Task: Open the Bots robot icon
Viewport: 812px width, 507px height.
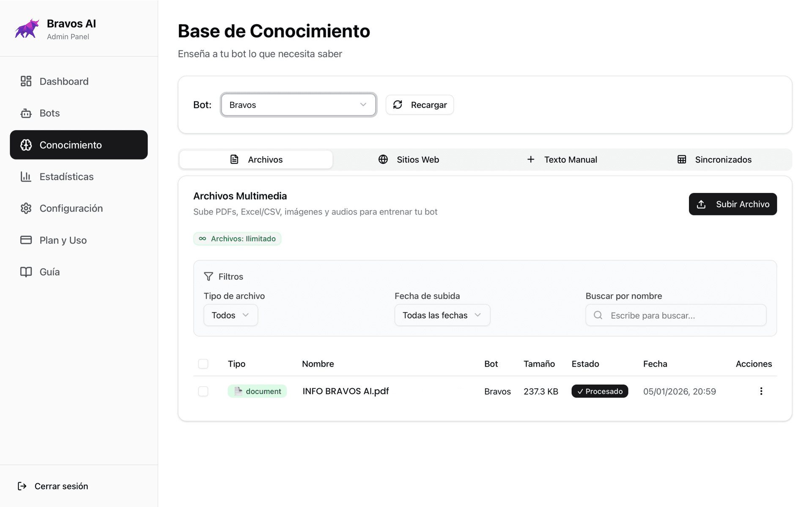Action: pyautogui.click(x=26, y=113)
